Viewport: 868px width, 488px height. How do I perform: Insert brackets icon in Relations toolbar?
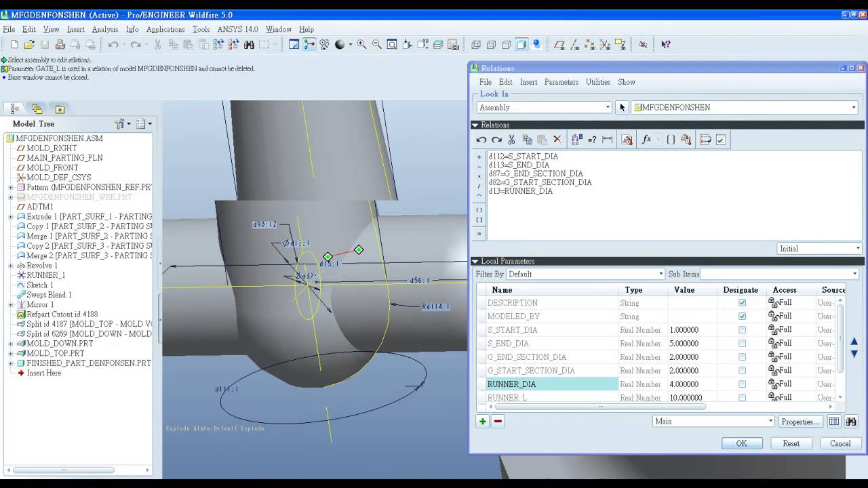coord(671,140)
